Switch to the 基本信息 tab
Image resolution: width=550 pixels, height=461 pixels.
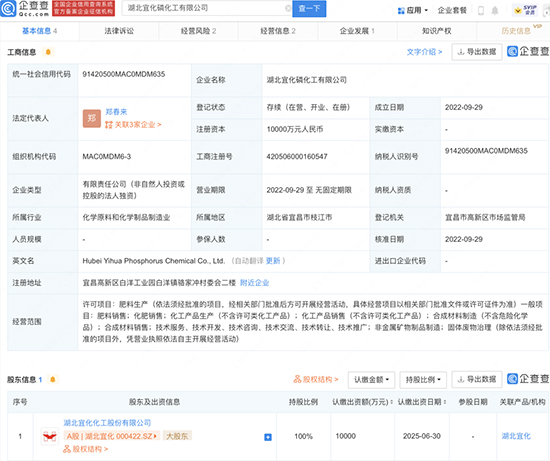40,31
